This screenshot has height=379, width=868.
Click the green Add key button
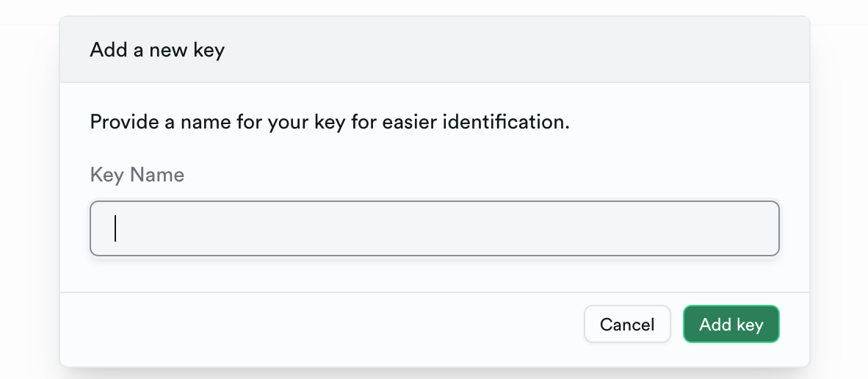click(731, 324)
